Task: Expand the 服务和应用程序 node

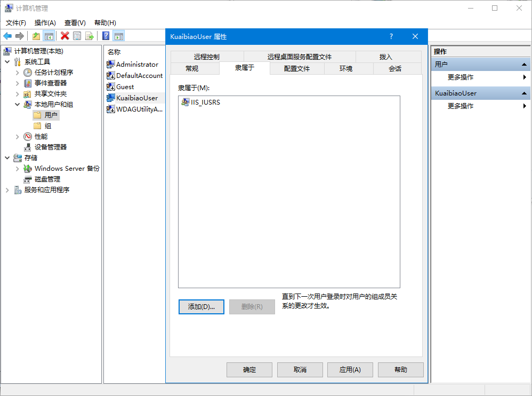Action: (x=7, y=190)
